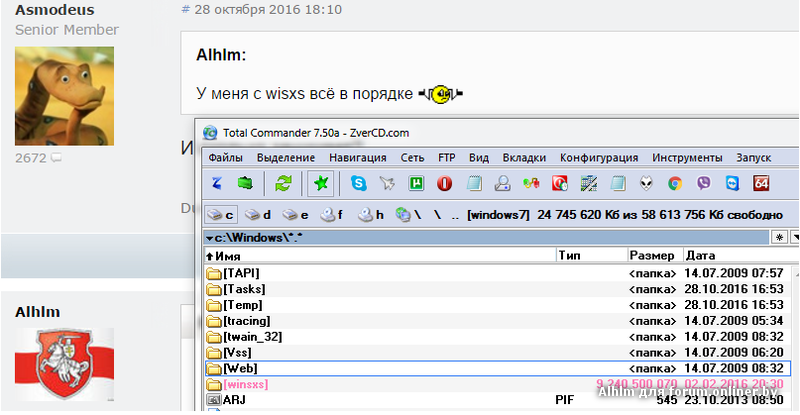Click the red 64 toolbar icon

click(x=761, y=183)
